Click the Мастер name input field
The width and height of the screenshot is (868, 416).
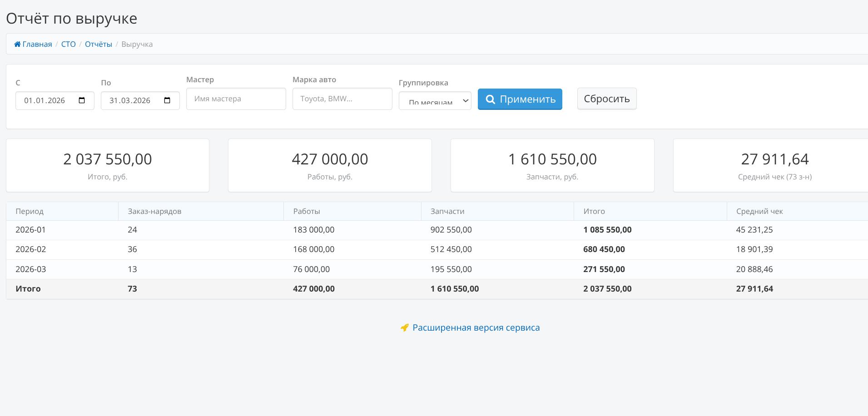(x=236, y=99)
